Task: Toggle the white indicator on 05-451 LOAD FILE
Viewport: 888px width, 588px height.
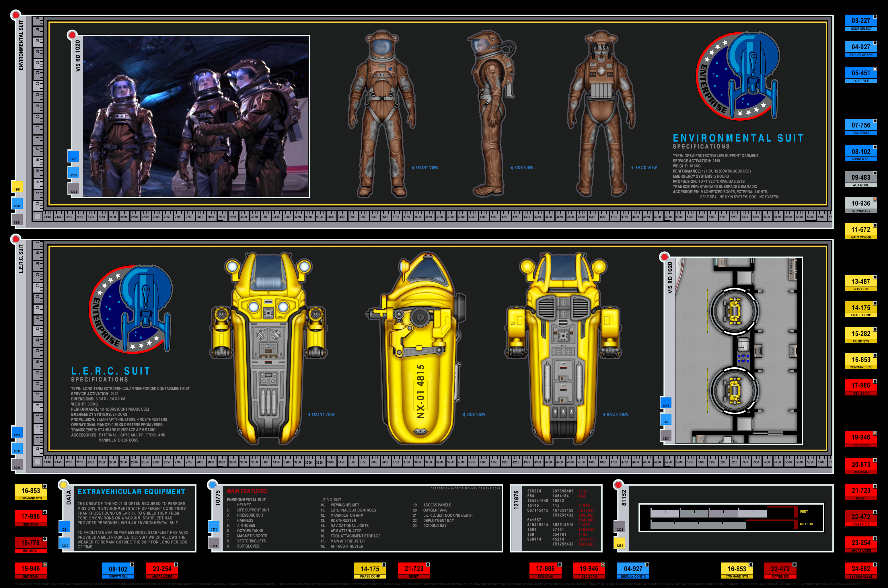Action: click(x=875, y=69)
